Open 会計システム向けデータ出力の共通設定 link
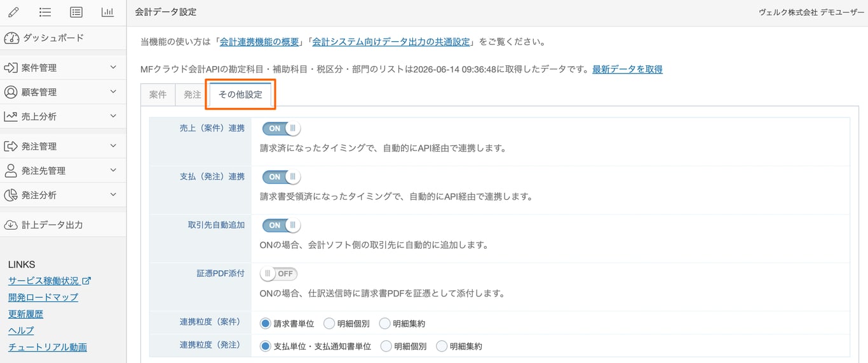868x363 pixels. [x=391, y=42]
